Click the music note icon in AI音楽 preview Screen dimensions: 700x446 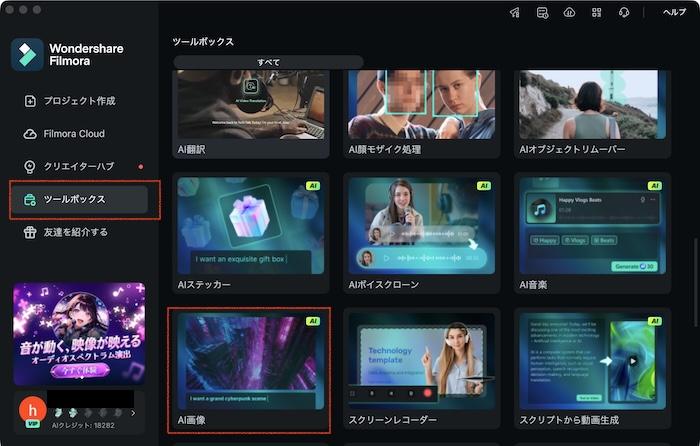541,209
